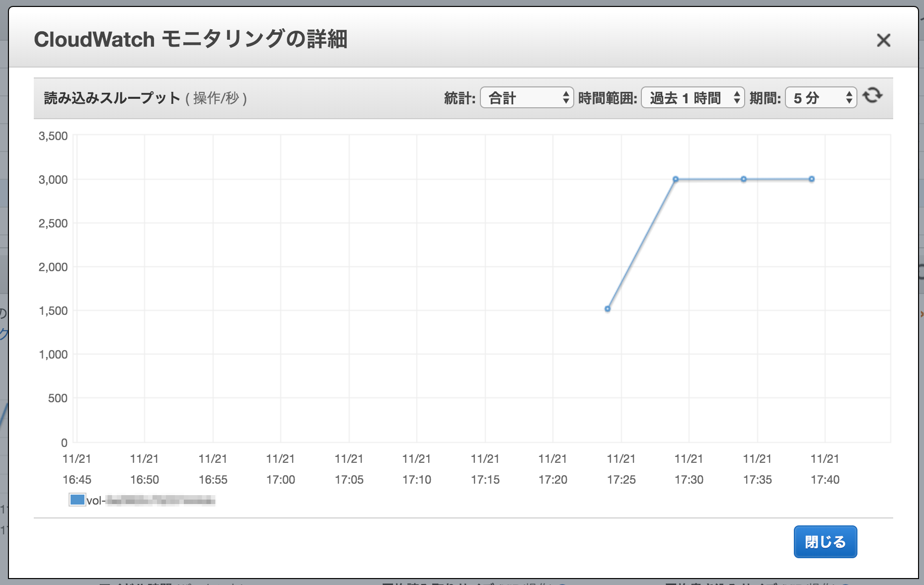
Task: Select the first data point near 17:25
Action: (x=607, y=308)
